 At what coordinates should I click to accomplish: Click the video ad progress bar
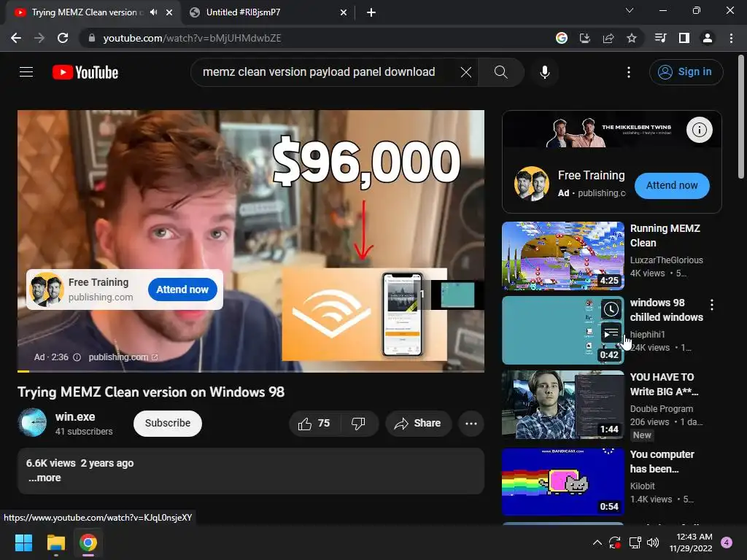tap(251, 371)
